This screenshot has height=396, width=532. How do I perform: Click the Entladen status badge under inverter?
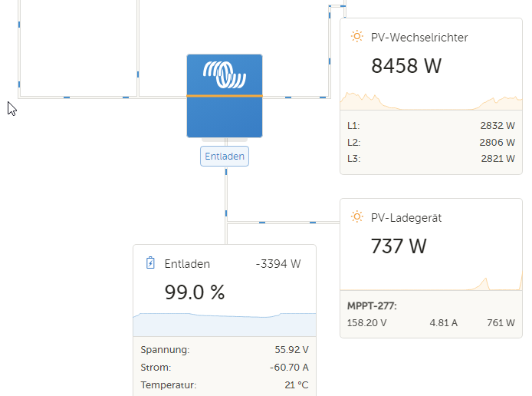(225, 157)
